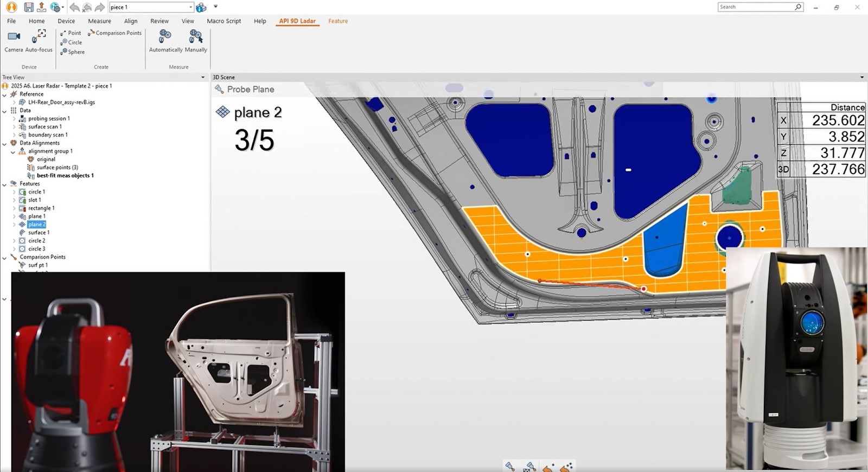Click the Redo arrow in quick access toolbar
Screen dimensions: 868x472
[x=99, y=7]
